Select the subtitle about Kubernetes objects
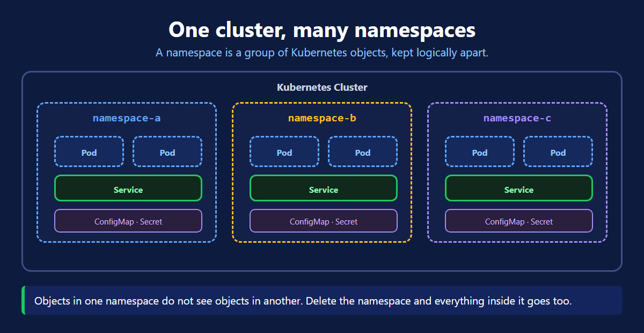This screenshot has height=333, width=644. click(x=322, y=53)
